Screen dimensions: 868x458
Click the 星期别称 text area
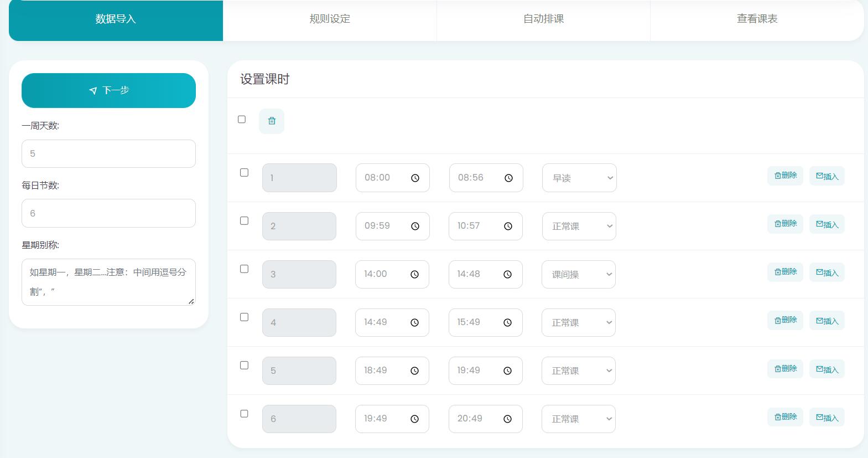(x=108, y=282)
